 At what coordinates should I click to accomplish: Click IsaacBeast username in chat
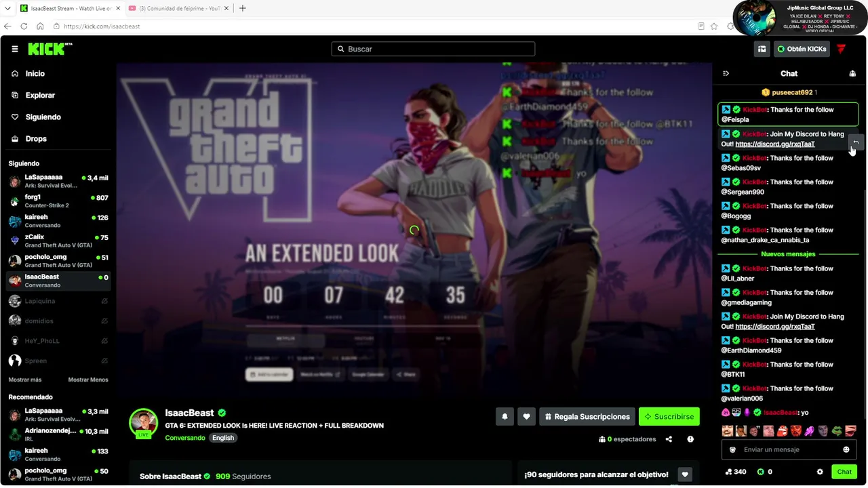point(780,412)
